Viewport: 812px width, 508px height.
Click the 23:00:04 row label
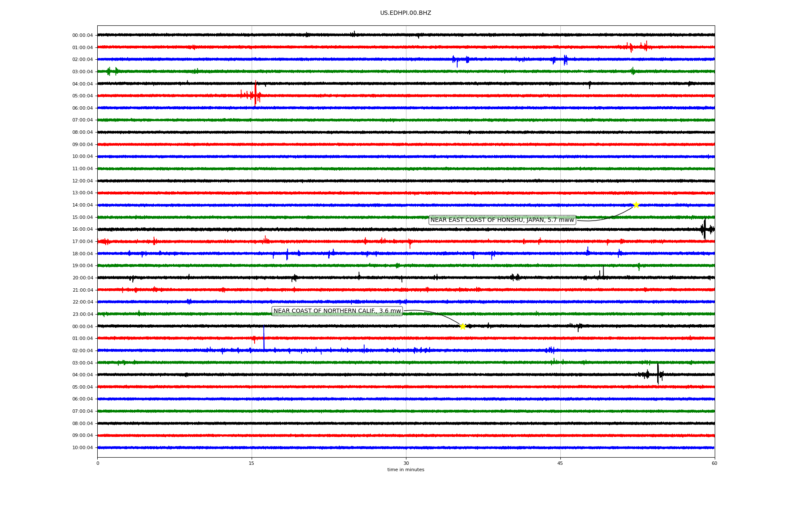tap(82, 315)
